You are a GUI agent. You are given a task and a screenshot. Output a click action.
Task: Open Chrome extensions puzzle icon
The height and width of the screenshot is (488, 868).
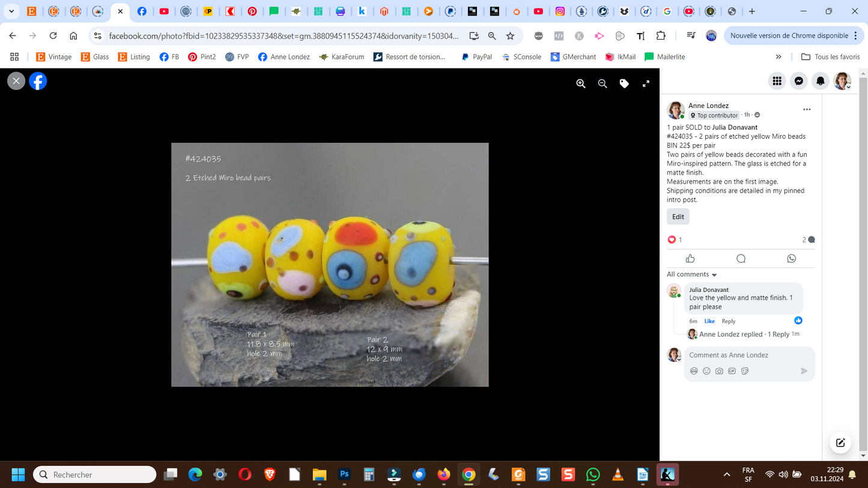coord(661,36)
